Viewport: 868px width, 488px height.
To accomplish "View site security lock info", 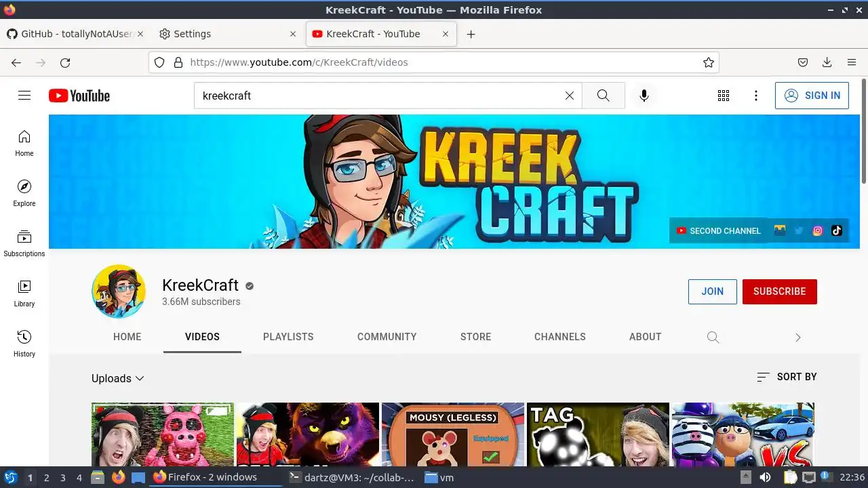I will point(178,62).
